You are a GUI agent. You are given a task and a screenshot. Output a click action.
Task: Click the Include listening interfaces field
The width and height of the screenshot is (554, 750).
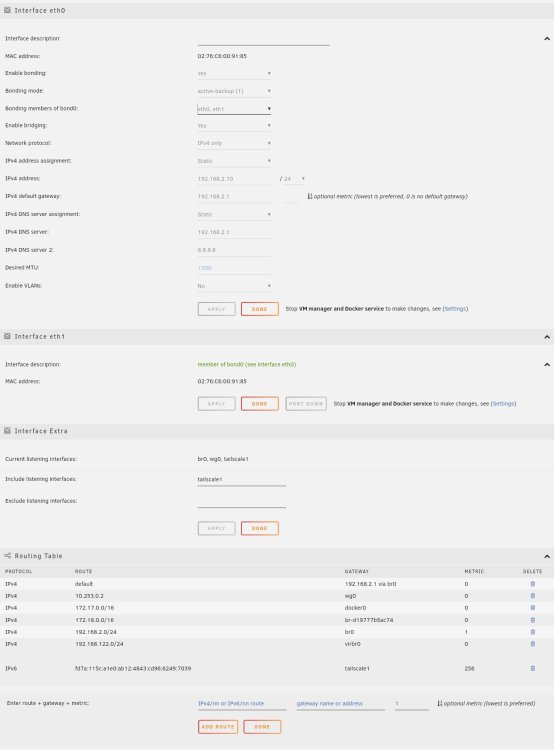click(x=242, y=480)
